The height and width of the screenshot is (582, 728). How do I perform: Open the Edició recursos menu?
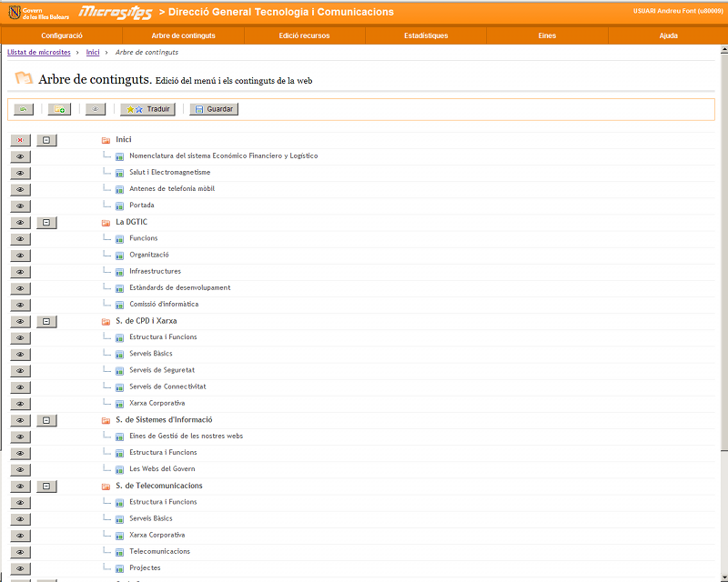304,35
